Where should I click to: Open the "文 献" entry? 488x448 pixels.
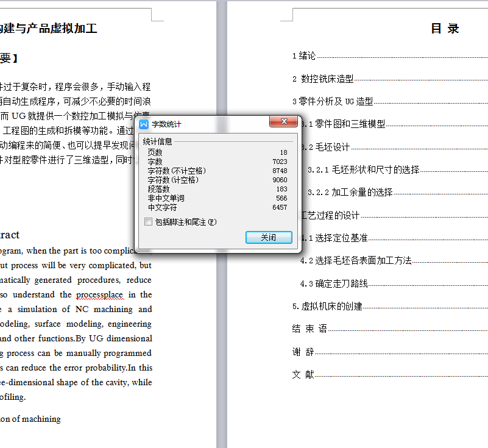(304, 374)
